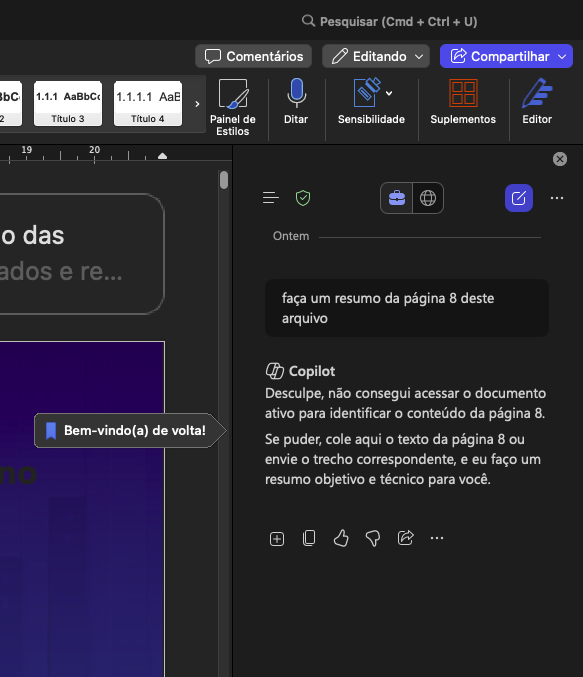Close the Copilot side panel

pos(560,159)
